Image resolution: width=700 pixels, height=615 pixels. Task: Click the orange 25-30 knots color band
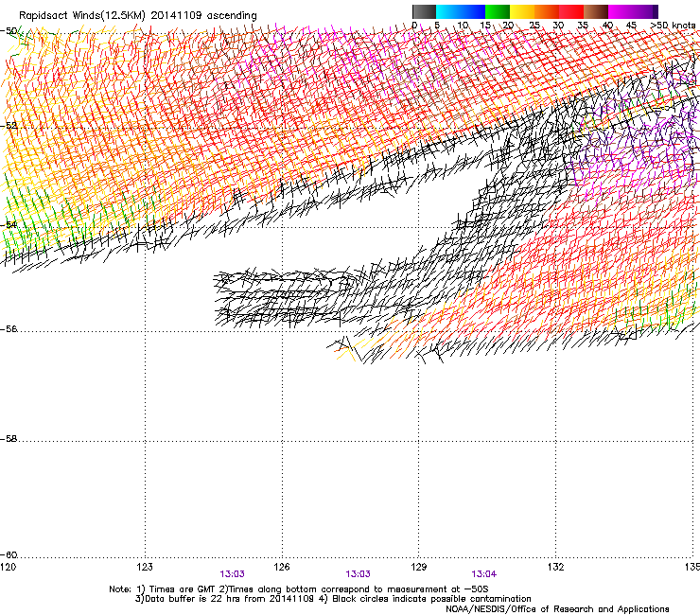click(547, 11)
